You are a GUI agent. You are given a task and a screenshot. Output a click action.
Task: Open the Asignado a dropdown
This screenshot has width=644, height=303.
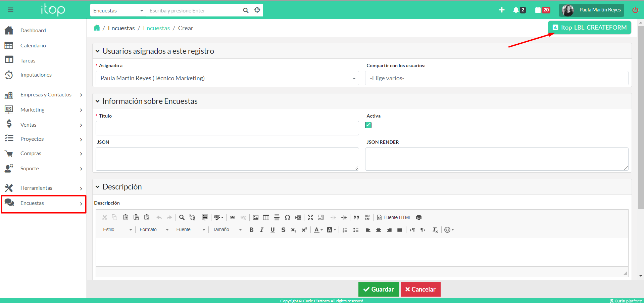227,78
